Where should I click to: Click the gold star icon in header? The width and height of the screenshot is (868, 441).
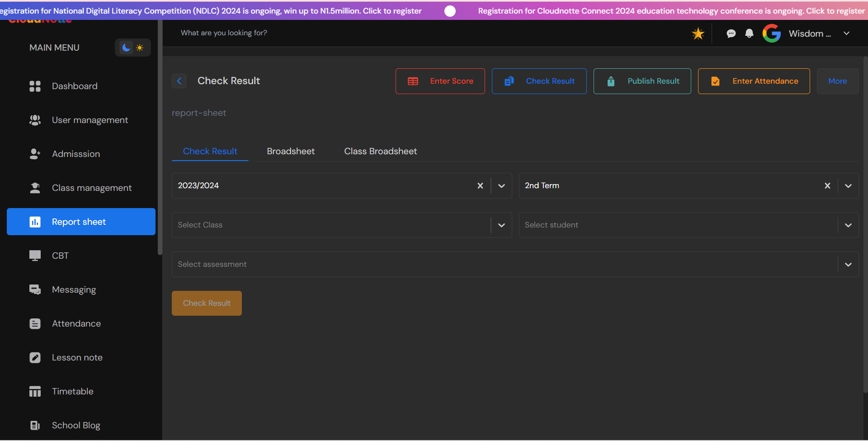pos(698,33)
